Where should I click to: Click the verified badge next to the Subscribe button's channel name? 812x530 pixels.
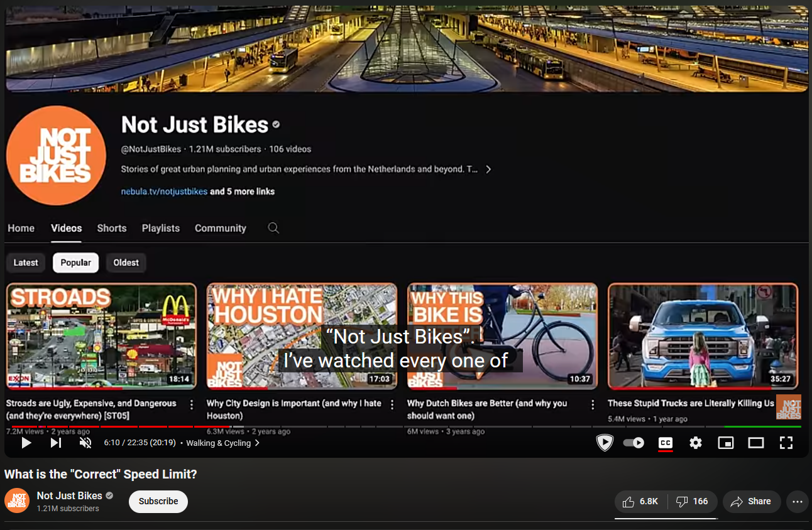(x=109, y=495)
